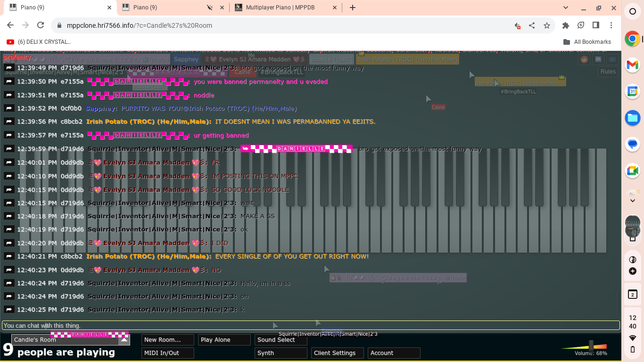Bookmark this page with the star
Viewport: 644px width, 362px height.
point(547,25)
